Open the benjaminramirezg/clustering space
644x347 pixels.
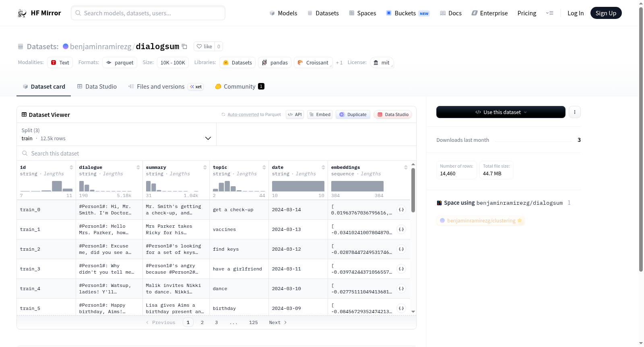tap(481, 220)
